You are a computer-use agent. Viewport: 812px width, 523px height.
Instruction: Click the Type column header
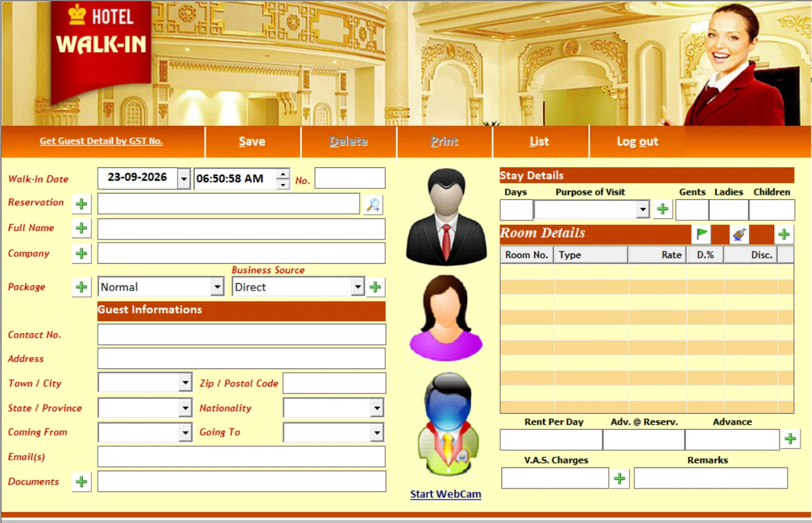click(590, 255)
